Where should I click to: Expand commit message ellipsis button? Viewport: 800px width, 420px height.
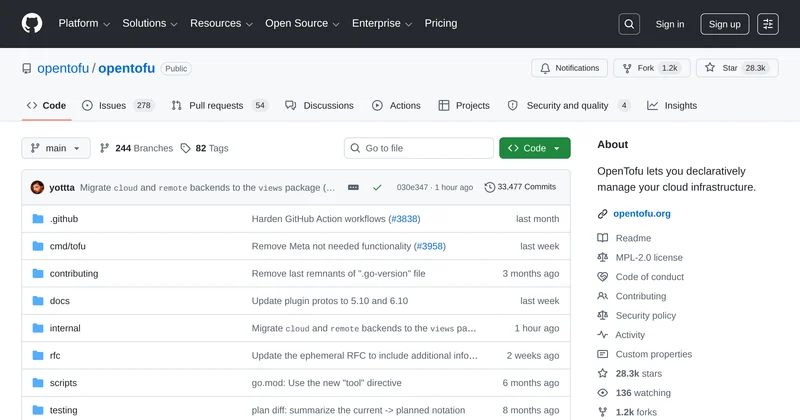353,187
